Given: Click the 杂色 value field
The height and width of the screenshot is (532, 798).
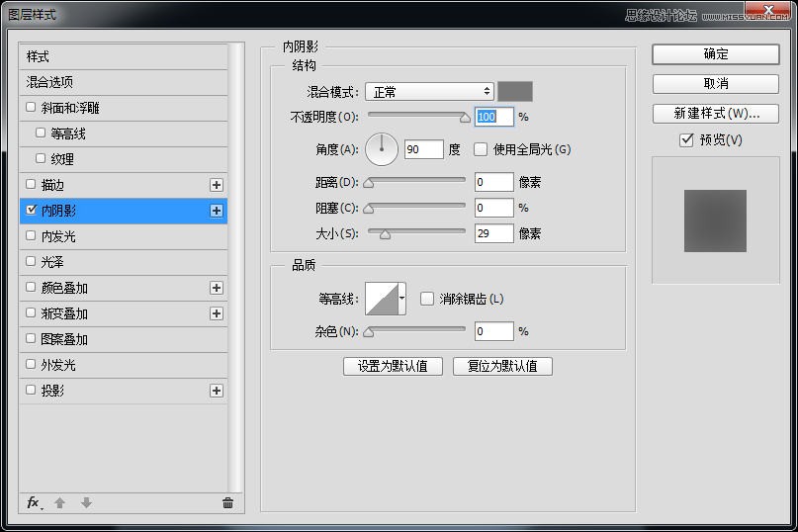Looking at the screenshot, I should pyautogui.click(x=494, y=331).
